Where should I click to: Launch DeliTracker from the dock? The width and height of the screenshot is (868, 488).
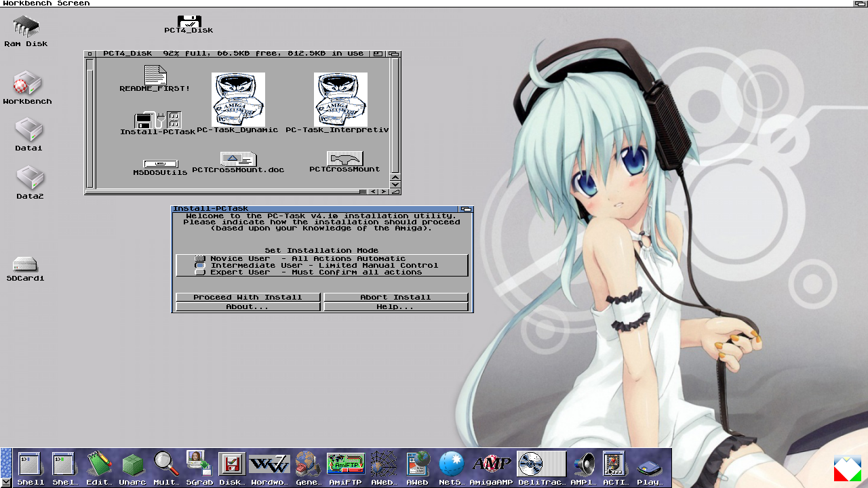pyautogui.click(x=541, y=468)
